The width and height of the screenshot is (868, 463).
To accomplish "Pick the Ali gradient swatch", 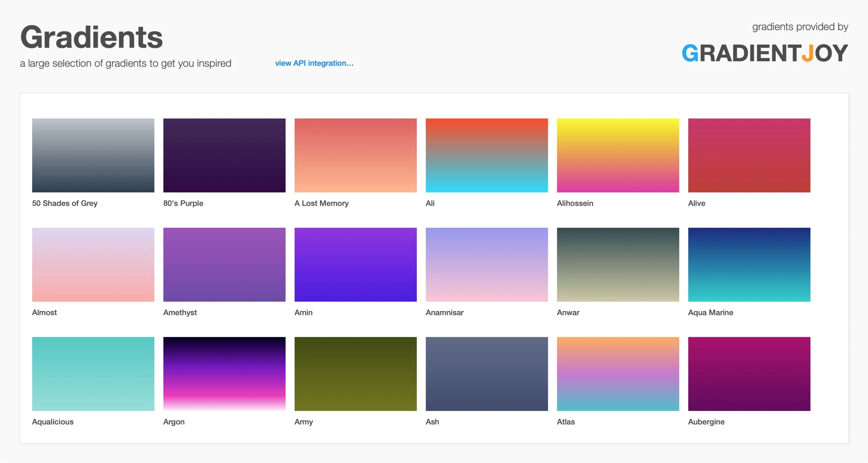I will 487,155.
